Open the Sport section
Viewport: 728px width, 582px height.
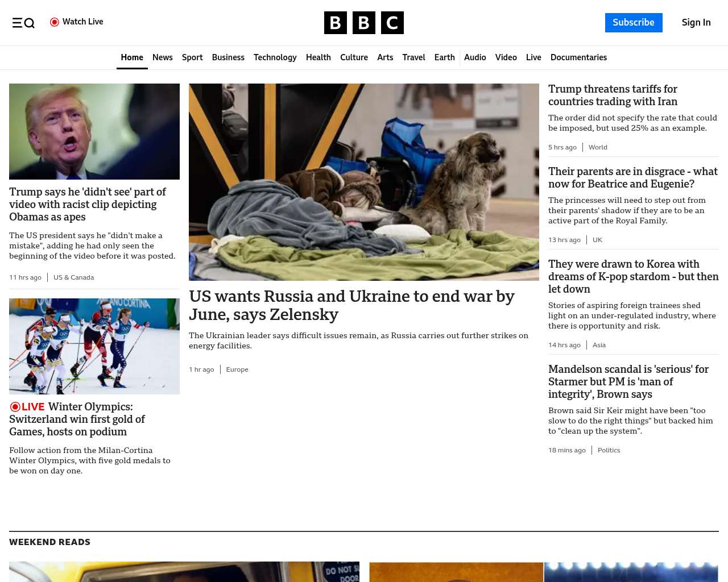[192, 57]
